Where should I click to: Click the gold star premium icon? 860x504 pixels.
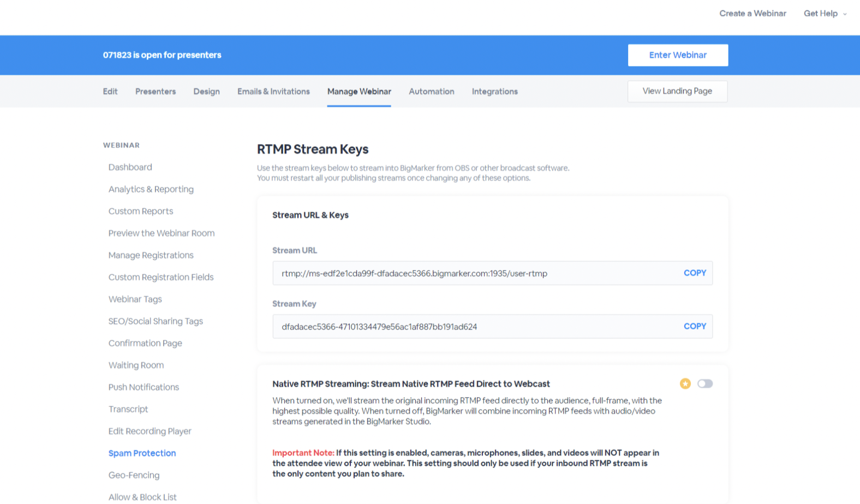685,383
